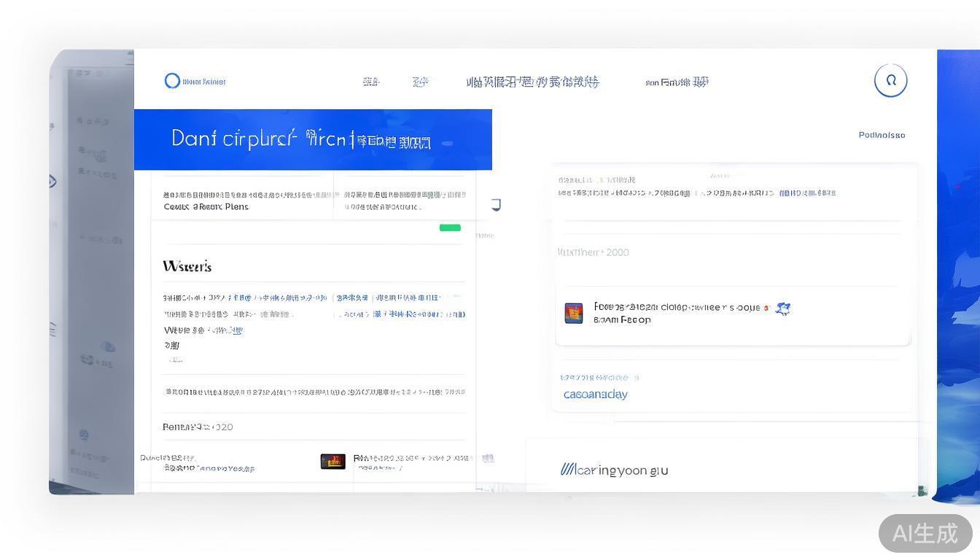The width and height of the screenshot is (980, 560).
Task: Click the dark video thumbnail in the bottom article
Action: pos(332,459)
